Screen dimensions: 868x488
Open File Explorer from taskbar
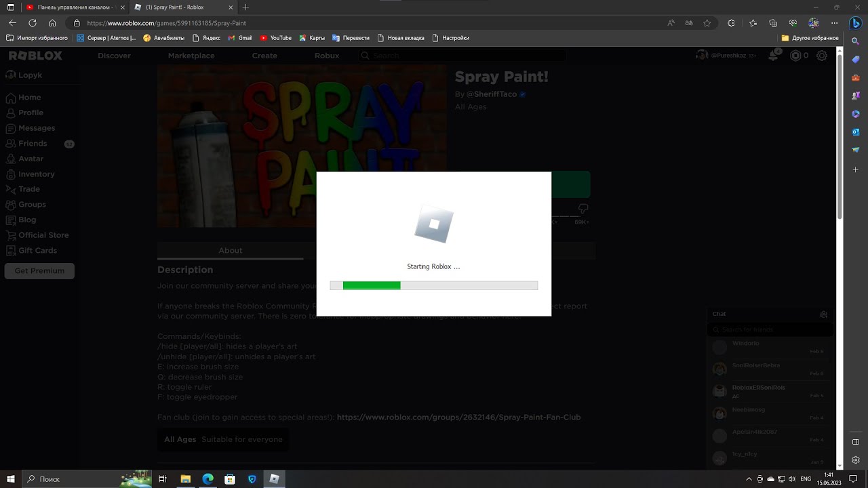185,479
